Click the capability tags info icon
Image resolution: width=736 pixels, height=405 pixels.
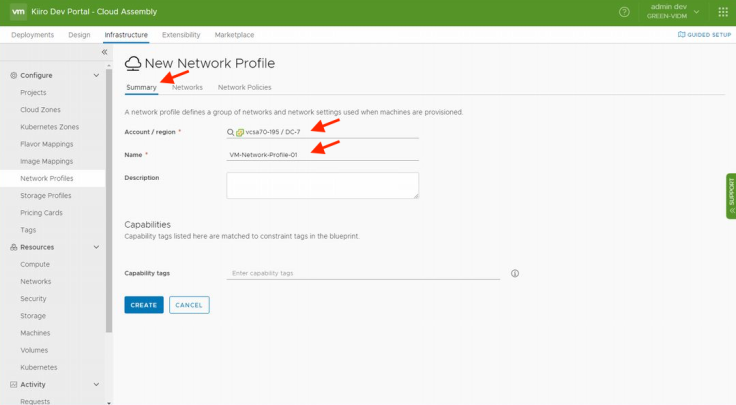[x=515, y=273]
